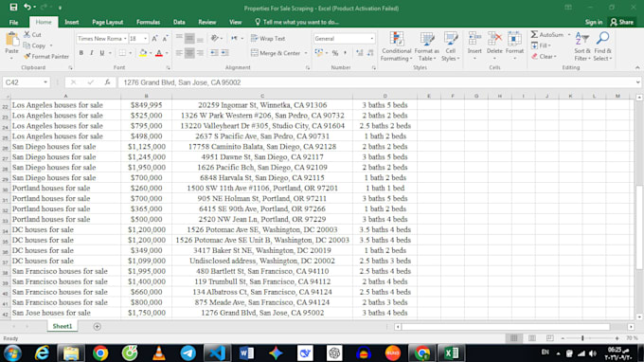The width and height of the screenshot is (644, 362).
Task: Add new sheet with plus icon
Action: pyautogui.click(x=97, y=326)
